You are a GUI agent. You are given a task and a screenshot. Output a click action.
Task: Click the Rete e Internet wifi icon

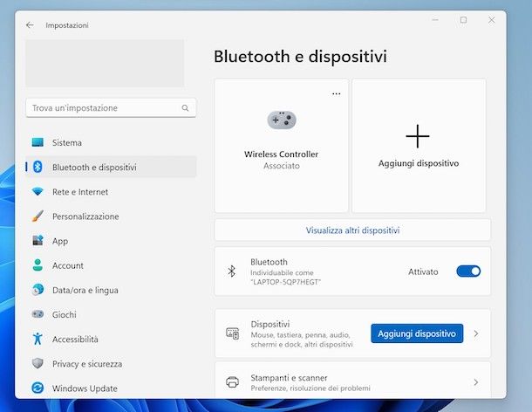[x=38, y=191]
